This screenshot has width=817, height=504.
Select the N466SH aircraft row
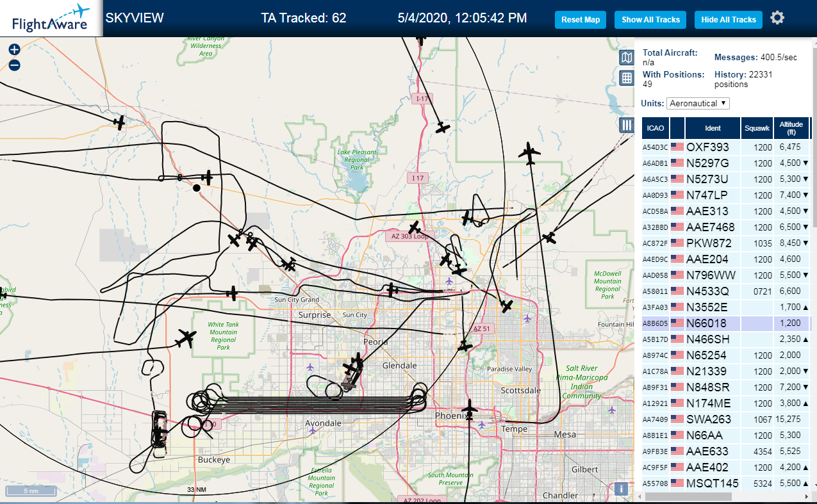click(x=726, y=339)
